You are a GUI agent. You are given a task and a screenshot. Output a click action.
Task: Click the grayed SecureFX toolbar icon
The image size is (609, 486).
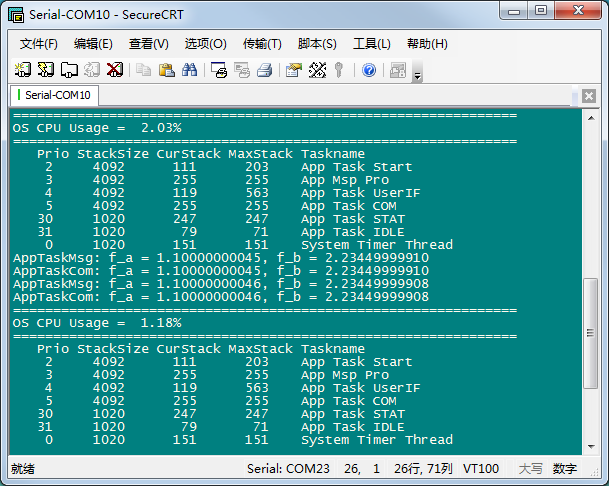coord(398,70)
